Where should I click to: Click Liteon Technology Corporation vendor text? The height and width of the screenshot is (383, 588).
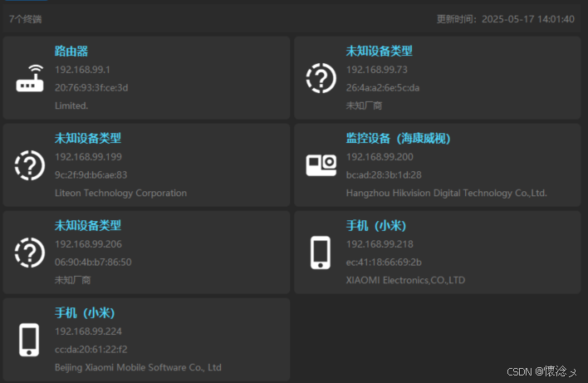120,193
